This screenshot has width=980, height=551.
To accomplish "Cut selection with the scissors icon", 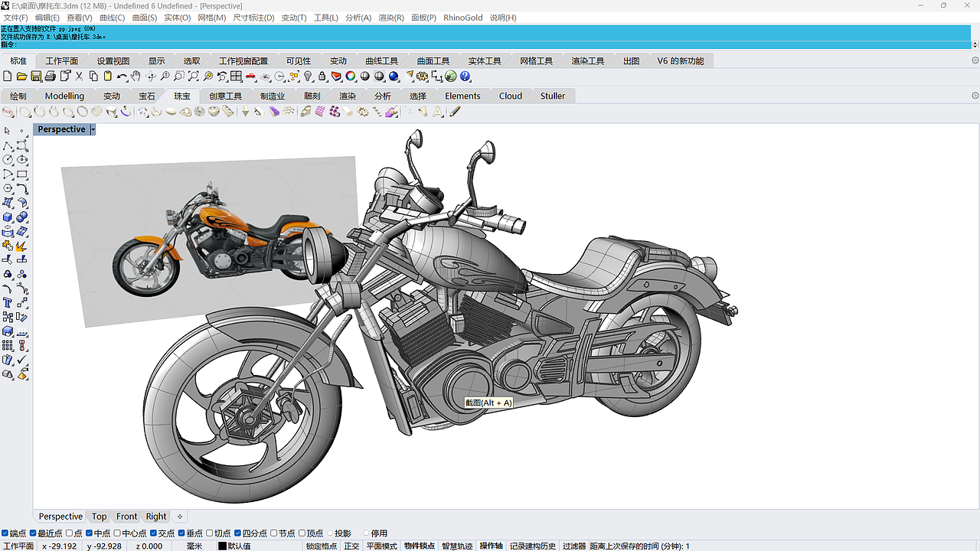I will click(x=79, y=77).
